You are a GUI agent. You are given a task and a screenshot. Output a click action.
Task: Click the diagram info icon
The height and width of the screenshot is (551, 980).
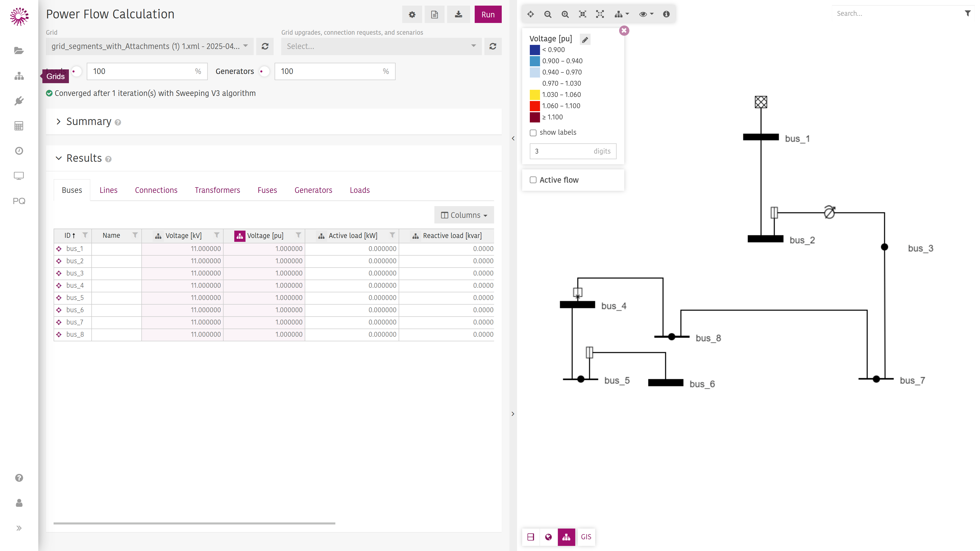[x=666, y=14]
